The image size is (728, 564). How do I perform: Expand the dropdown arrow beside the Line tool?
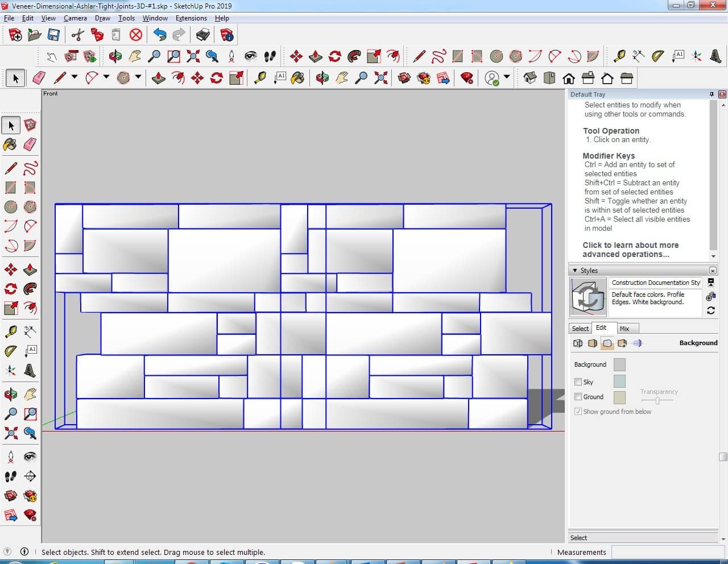click(x=74, y=77)
